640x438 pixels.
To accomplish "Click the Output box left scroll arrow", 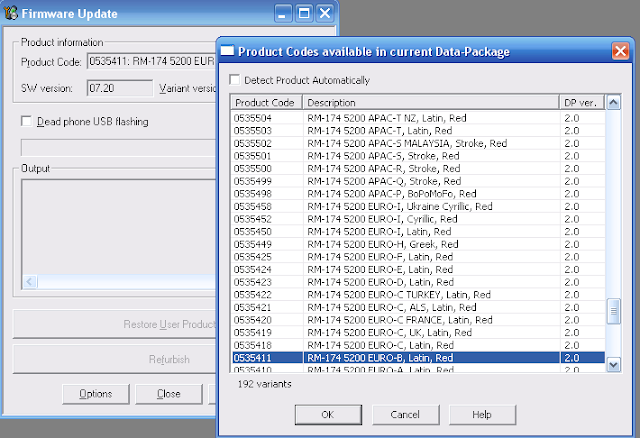I will tap(30, 282).
